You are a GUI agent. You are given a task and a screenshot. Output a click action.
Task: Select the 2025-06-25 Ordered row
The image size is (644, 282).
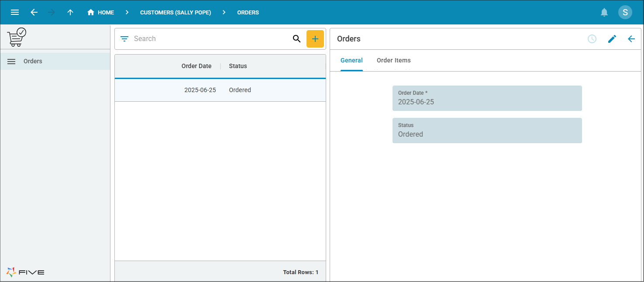[x=220, y=90]
